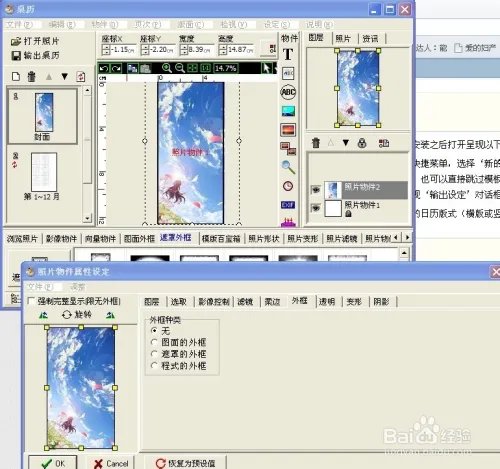Toggle visibility eye of 照片物件1 layer

tap(315, 208)
